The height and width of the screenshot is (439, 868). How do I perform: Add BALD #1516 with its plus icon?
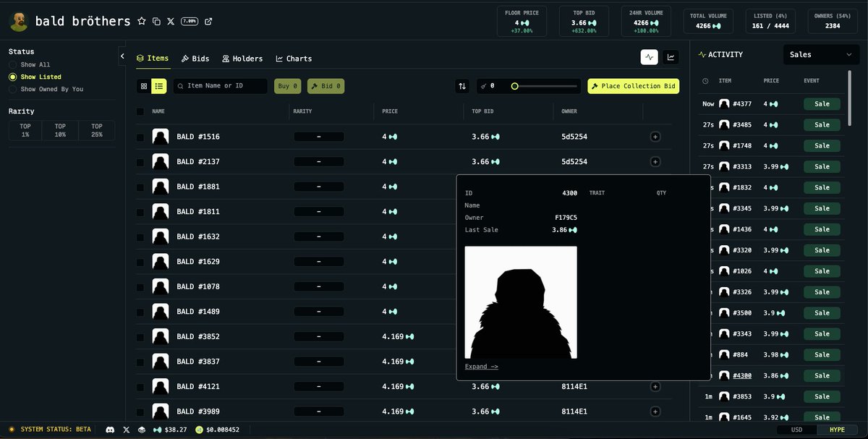click(655, 137)
